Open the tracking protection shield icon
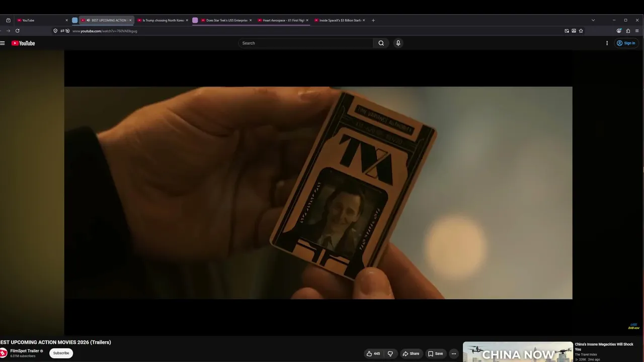This screenshot has height=362, width=644. pos(55,31)
